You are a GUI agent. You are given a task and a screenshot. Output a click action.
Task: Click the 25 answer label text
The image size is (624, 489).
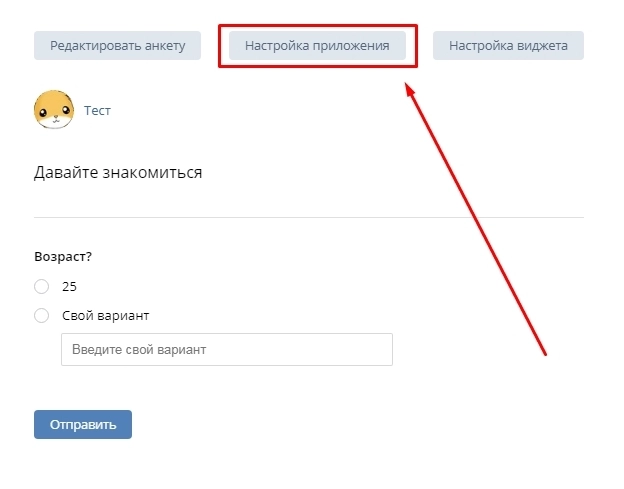pos(69,286)
